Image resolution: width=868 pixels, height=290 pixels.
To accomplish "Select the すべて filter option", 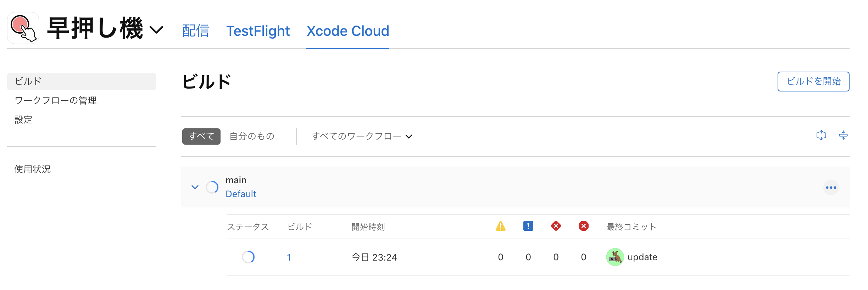I will coord(201,136).
